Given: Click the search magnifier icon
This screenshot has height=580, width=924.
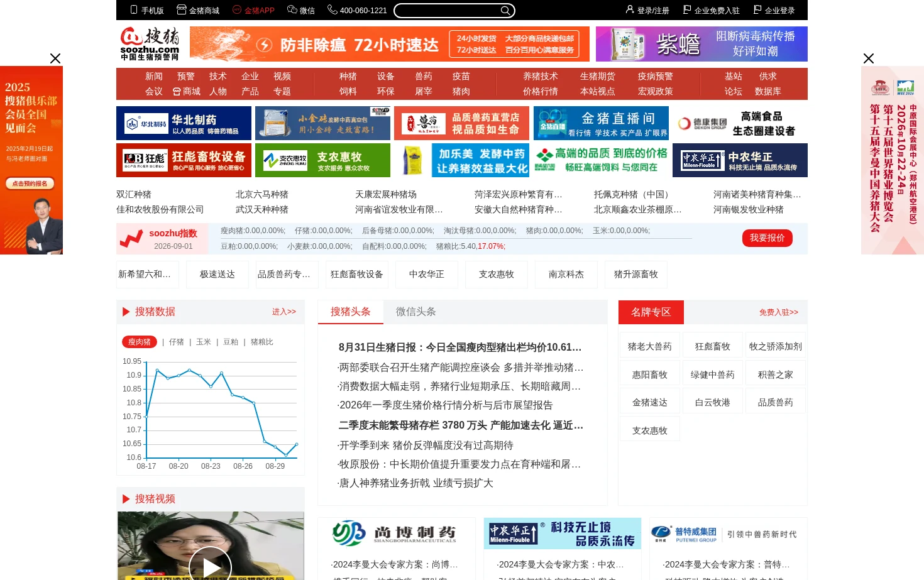Looking at the screenshot, I should (x=505, y=11).
